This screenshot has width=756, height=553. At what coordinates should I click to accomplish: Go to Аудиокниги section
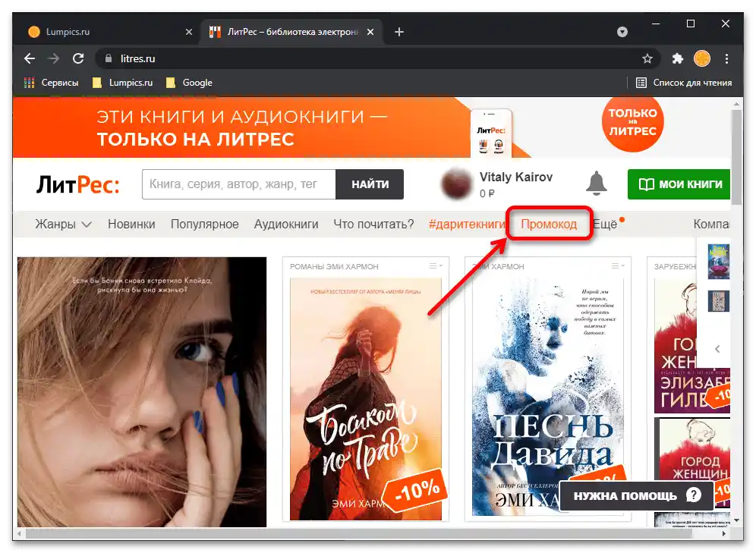pos(286,225)
